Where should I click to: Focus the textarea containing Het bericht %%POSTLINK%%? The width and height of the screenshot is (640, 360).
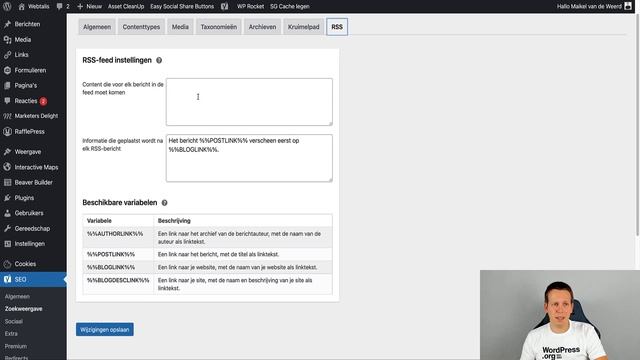click(x=249, y=158)
